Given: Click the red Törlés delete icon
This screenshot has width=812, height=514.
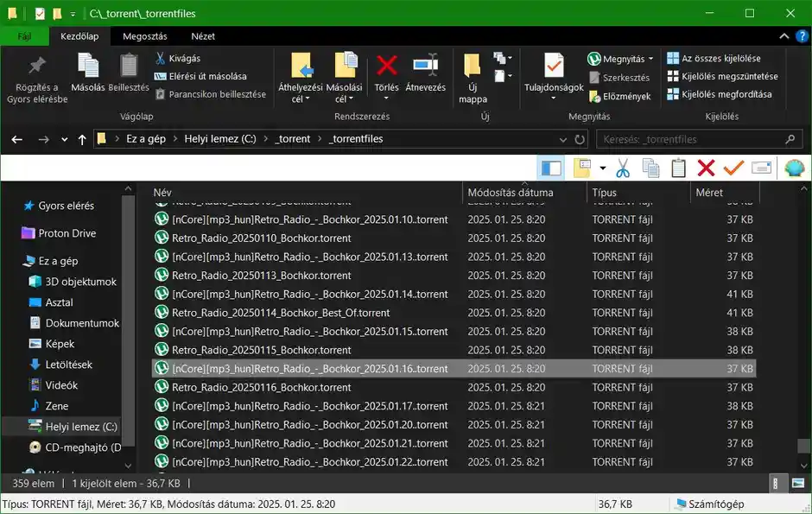Looking at the screenshot, I should tap(387, 66).
